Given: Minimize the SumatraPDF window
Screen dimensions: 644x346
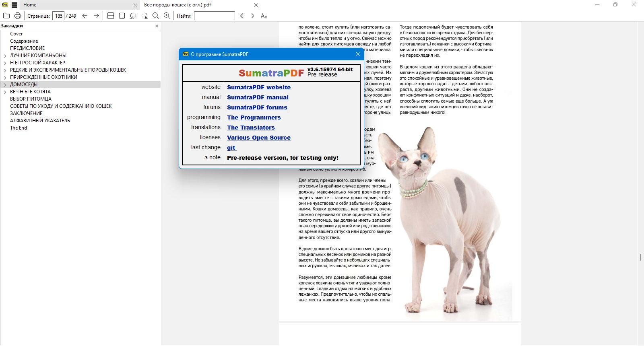Looking at the screenshot, I should click(x=597, y=5).
